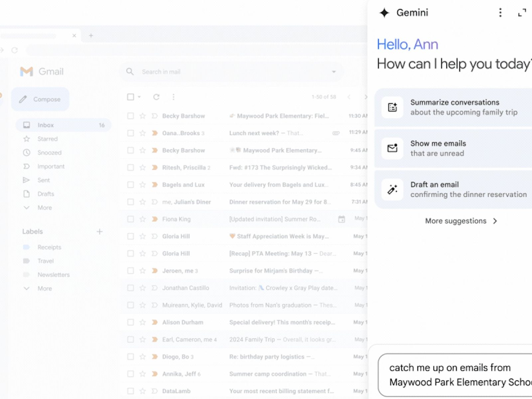Mark Fiona King email as important
The width and height of the screenshot is (532, 399).
tap(155, 219)
